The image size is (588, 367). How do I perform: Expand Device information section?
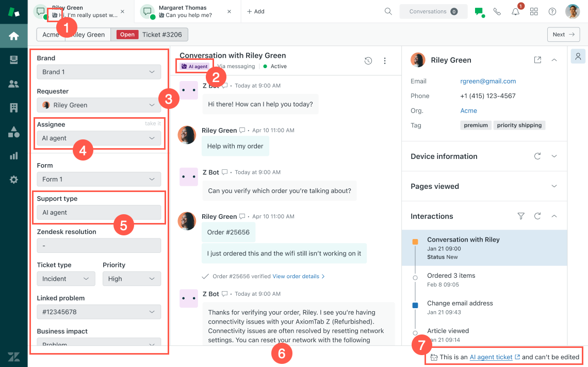coord(554,156)
